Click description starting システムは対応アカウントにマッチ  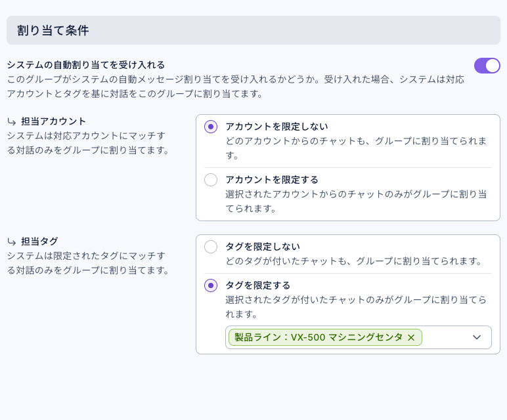coord(87,143)
